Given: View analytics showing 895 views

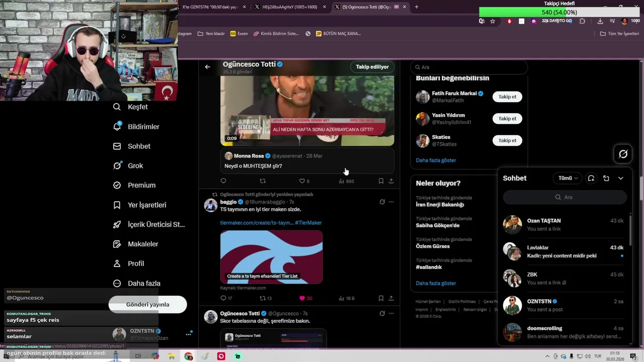Looking at the screenshot, I should pyautogui.click(x=346, y=181).
